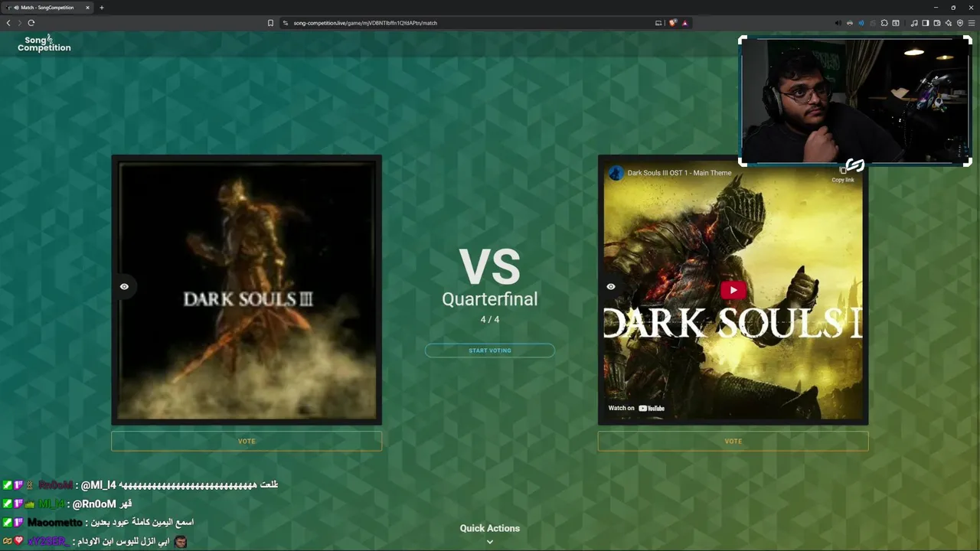Open the Brave Wallet icon

point(937,23)
